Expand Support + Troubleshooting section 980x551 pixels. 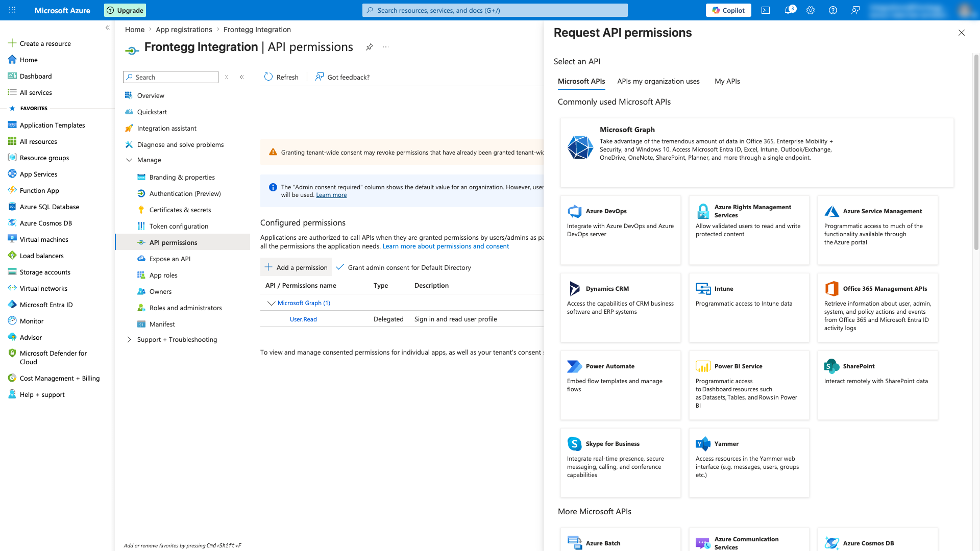(x=129, y=339)
